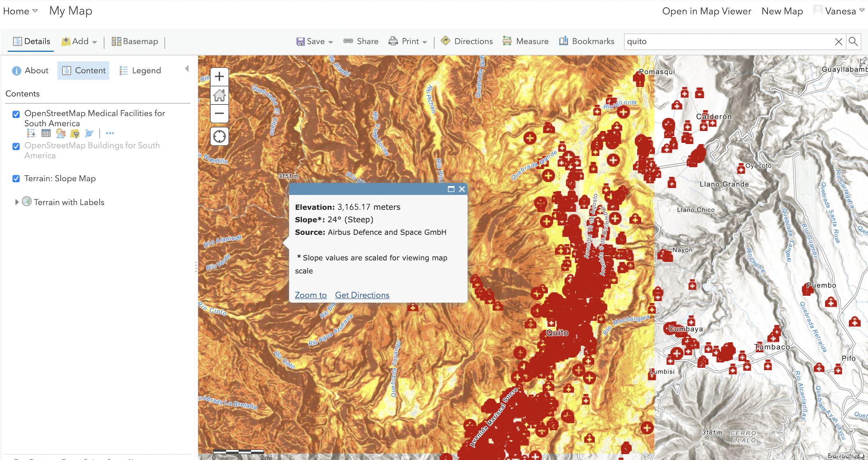
Task: Click the Show Legend icon under Medical Facilities
Action: coord(31,133)
